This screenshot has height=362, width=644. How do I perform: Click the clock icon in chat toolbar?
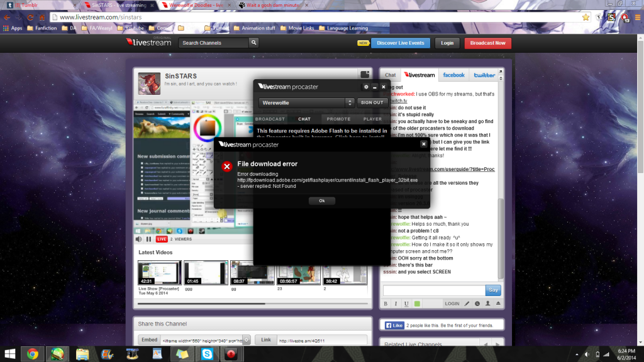point(477,304)
